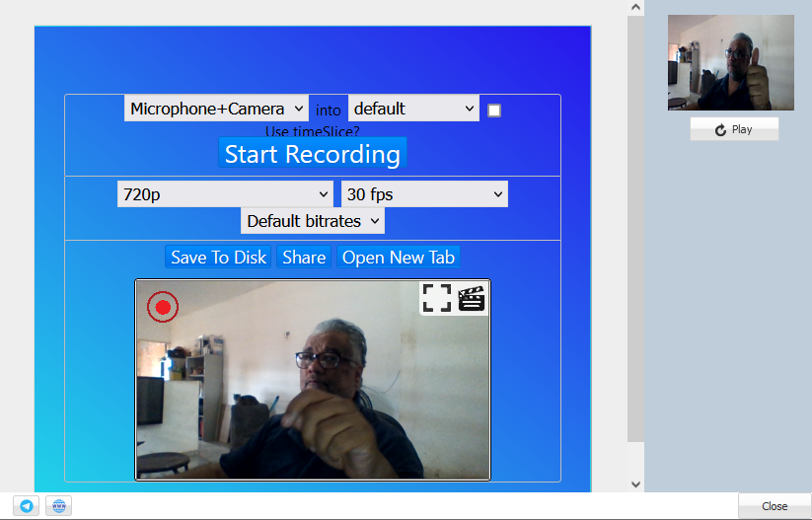The width and height of the screenshot is (812, 520).
Task: Open the Microphone+Camera source dropdown
Action: 216,109
